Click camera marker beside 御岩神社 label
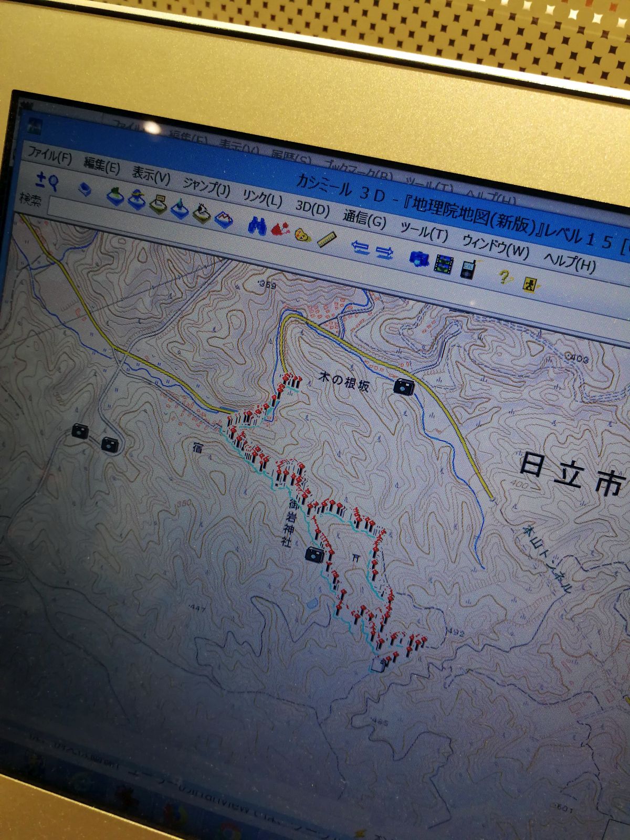Screen dimensions: 630x840 (314, 555)
